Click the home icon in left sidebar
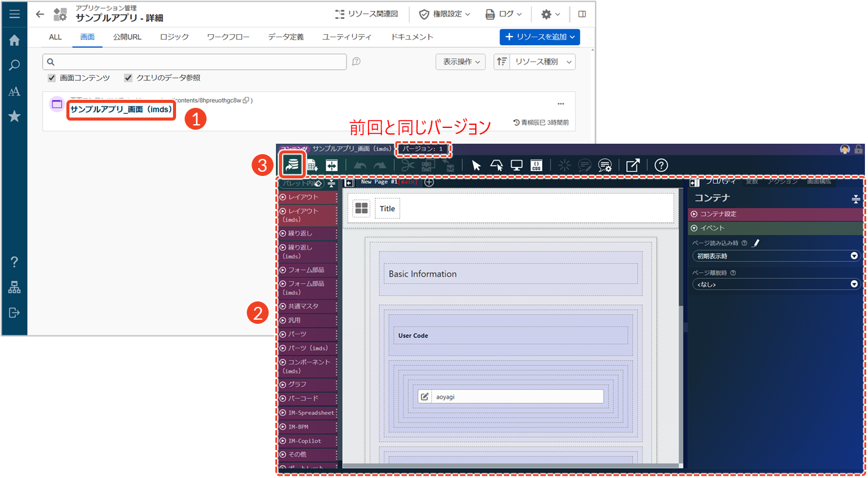868x478 pixels. (14, 40)
